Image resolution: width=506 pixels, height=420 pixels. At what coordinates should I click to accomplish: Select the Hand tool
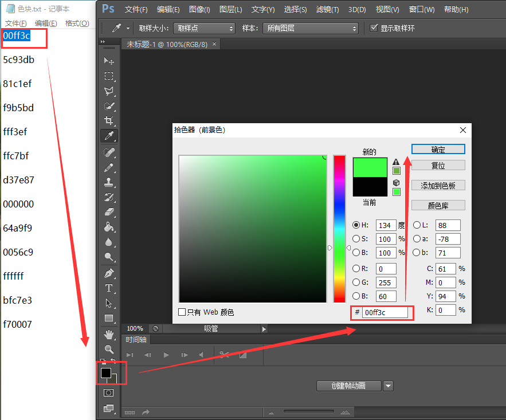coord(109,335)
